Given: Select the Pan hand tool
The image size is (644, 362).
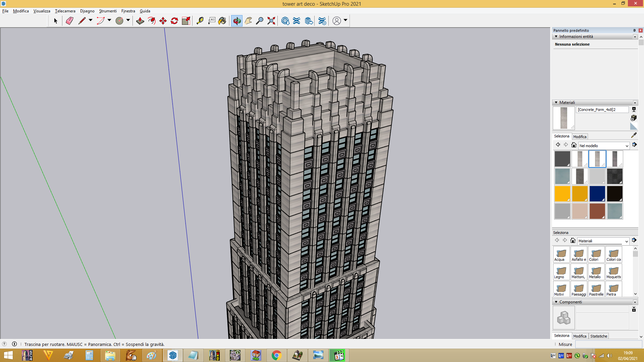Looking at the screenshot, I should pyautogui.click(x=248, y=21).
